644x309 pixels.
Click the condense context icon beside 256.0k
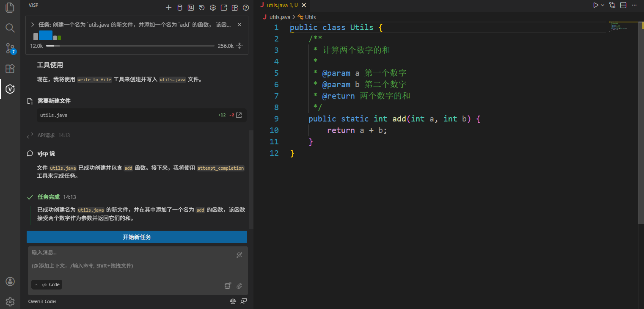coord(239,46)
